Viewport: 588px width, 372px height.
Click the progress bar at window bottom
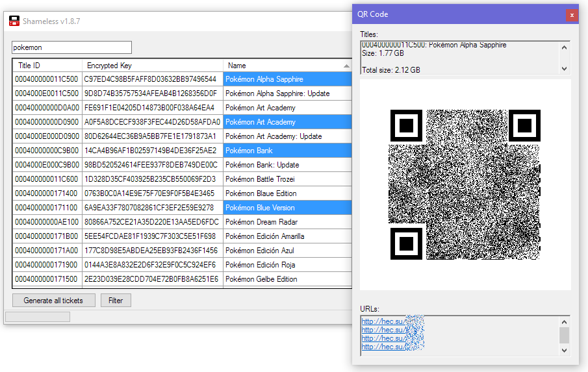tap(38, 317)
